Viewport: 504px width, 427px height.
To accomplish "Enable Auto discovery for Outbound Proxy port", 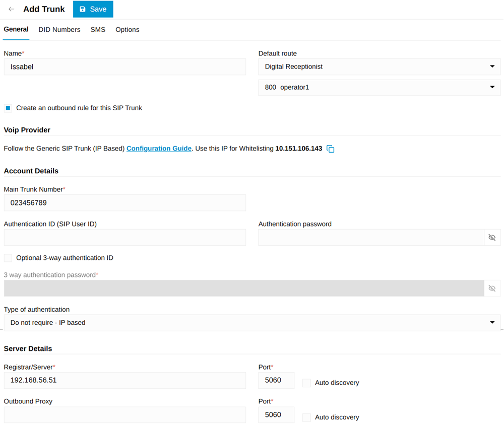I will click(306, 417).
